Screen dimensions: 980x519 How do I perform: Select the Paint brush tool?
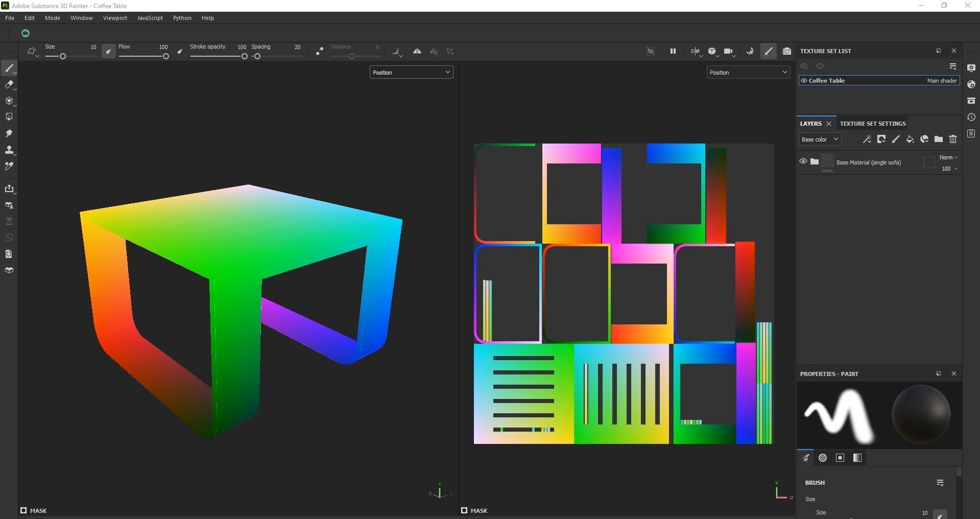(x=9, y=68)
